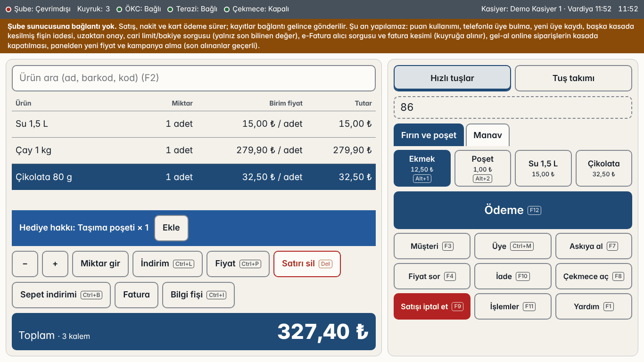Select the Çay 1 kg cart row
Image resolution: width=644 pixels, height=362 pixels.
coord(194,150)
